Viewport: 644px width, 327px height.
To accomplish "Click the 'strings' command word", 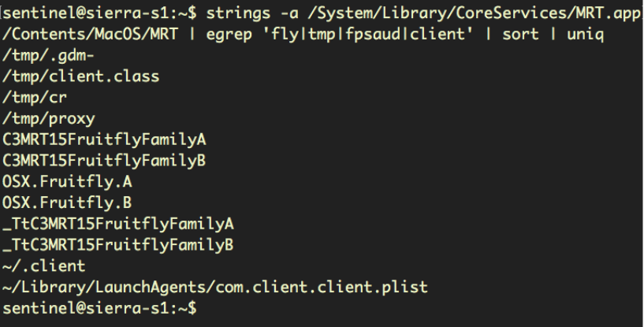I will (240, 15).
